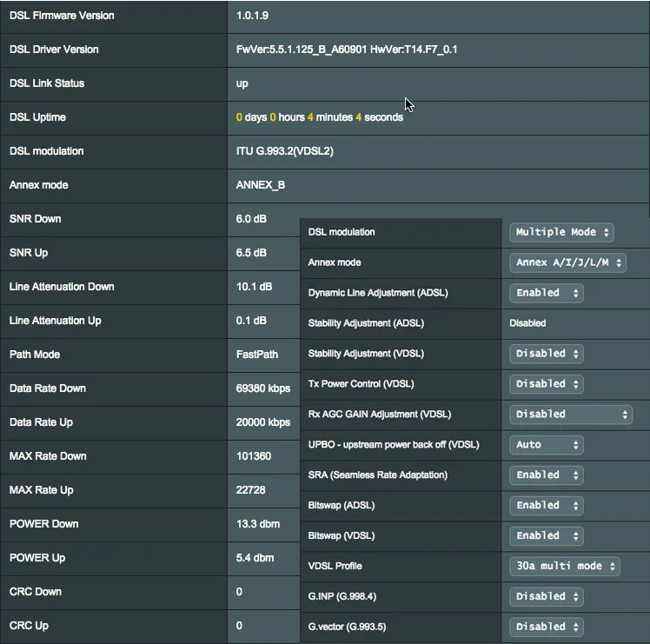Open G.INP (G.998.4) dropdown
Image resolution: width=650 pixels, height=644 pixels.
(547, 596)
